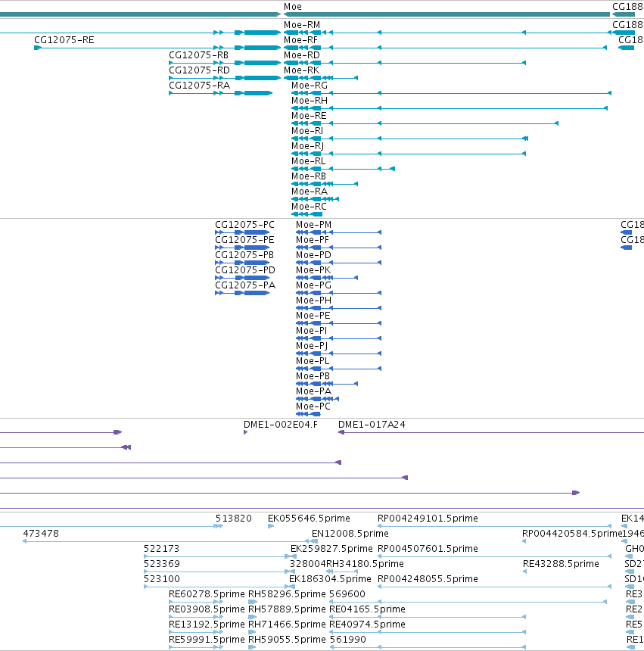Select the 561990 EST label
Viewport: 644px width, 651px height.
(x=348, y=640)
